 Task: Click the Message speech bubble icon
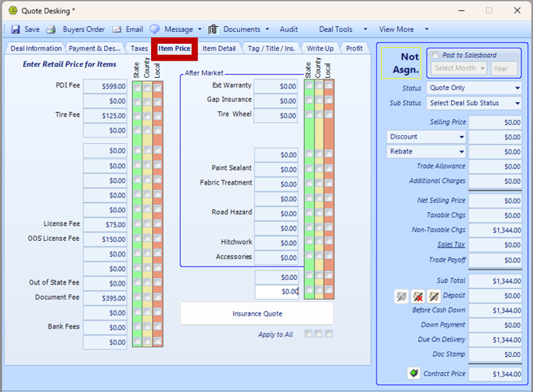154,29
